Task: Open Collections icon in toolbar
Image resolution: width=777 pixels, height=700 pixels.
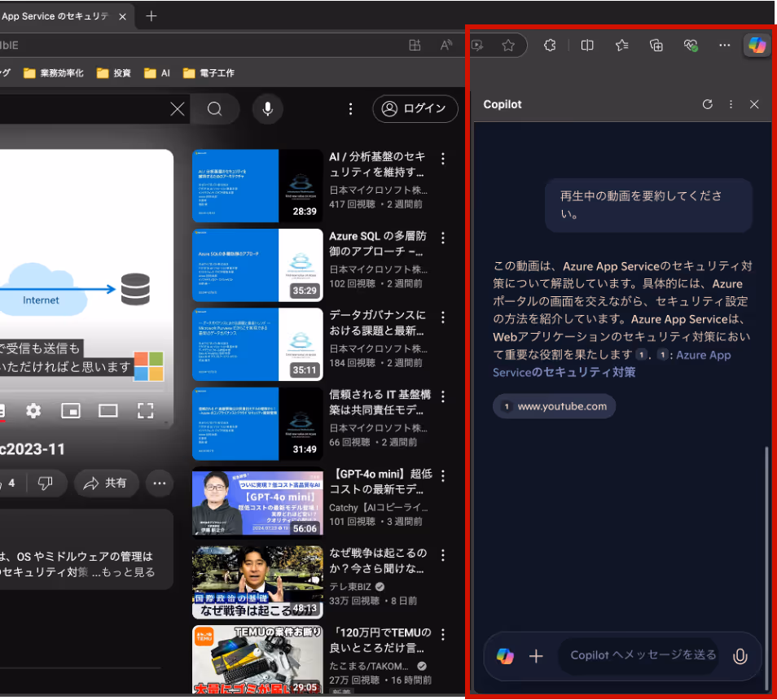Action: 656,46
